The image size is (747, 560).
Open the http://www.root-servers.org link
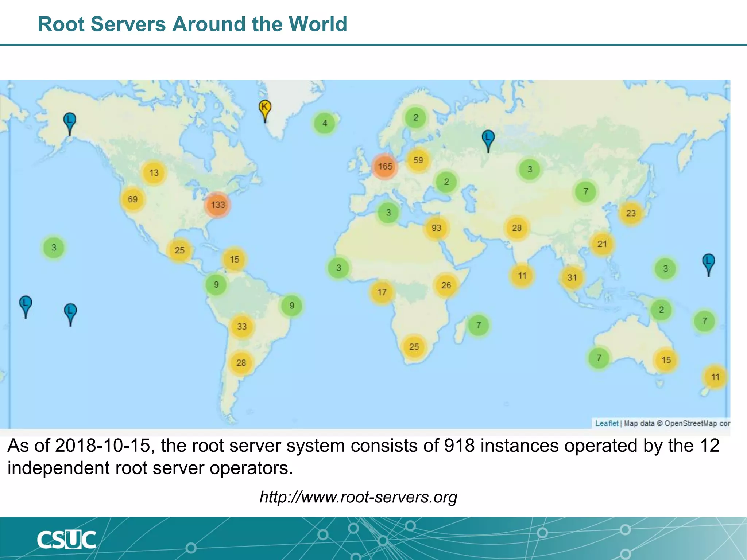pos(358,497)
